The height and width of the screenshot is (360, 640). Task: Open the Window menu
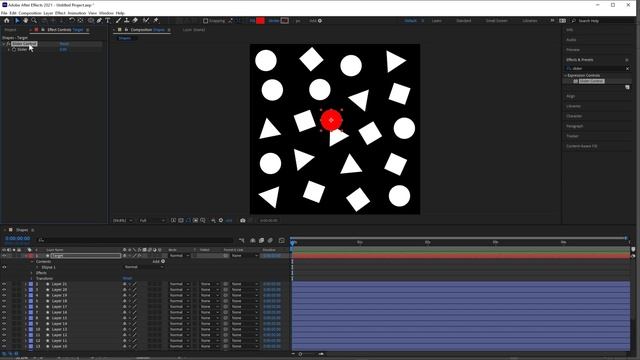point(106,13)
